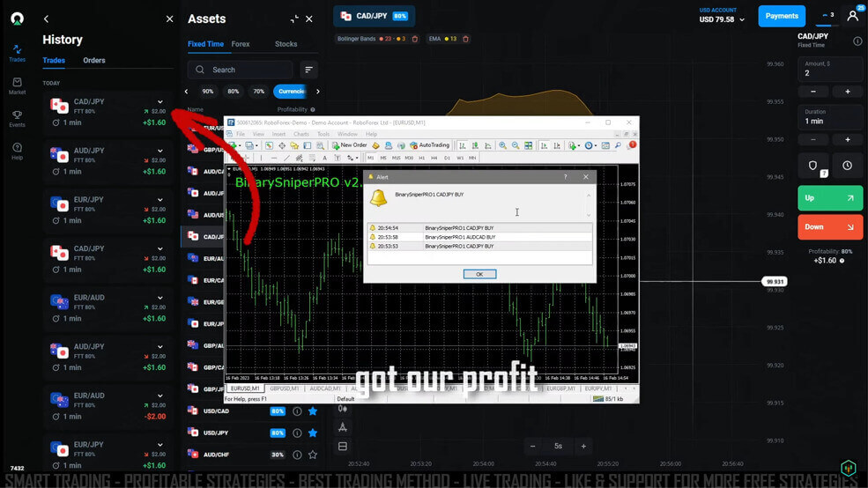Screen dimensions: 868x488
Task: Open chart layout split icon
Action: click(343, 446)
